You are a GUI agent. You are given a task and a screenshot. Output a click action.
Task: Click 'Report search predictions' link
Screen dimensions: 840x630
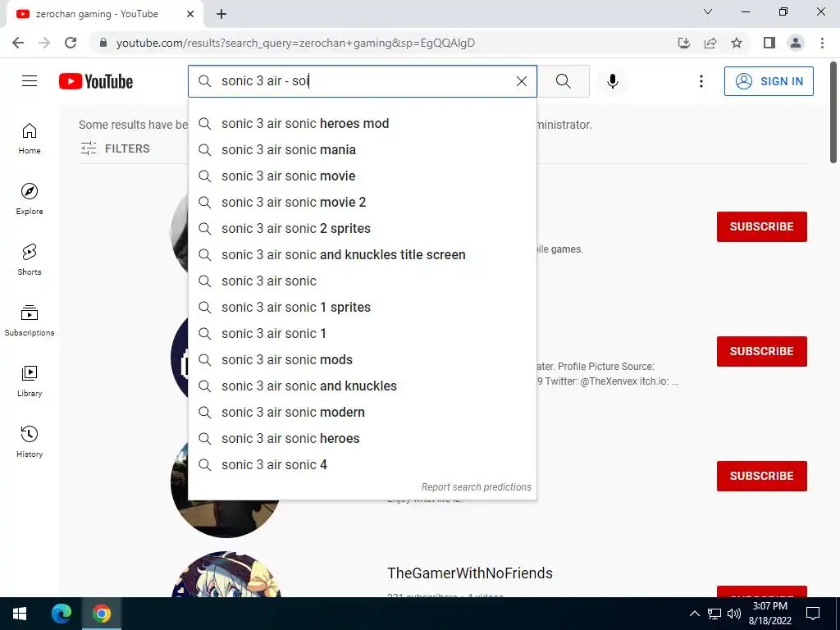click(476, 487)
